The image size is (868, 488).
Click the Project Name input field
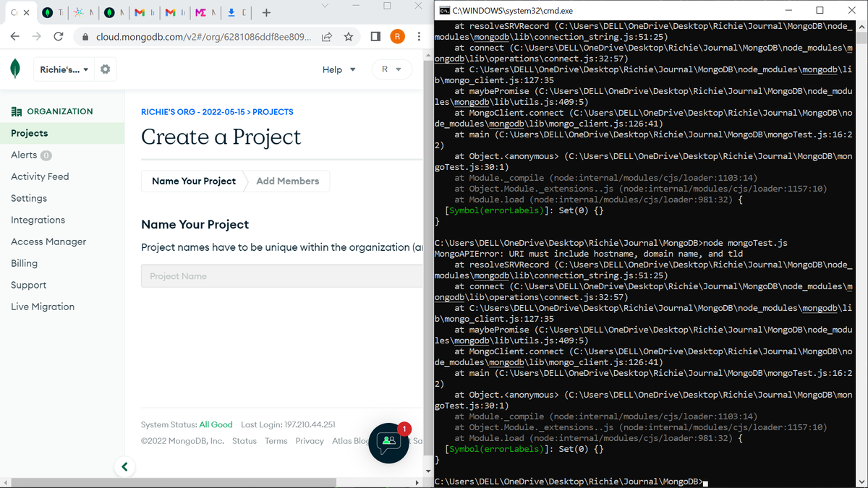(x=282, y=276)
